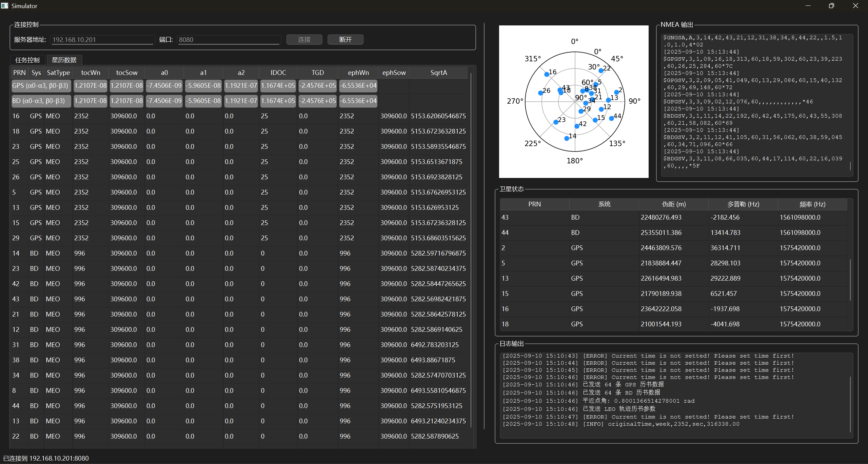Click satellite 22 dot on sky plot

(x=601, y=70)
